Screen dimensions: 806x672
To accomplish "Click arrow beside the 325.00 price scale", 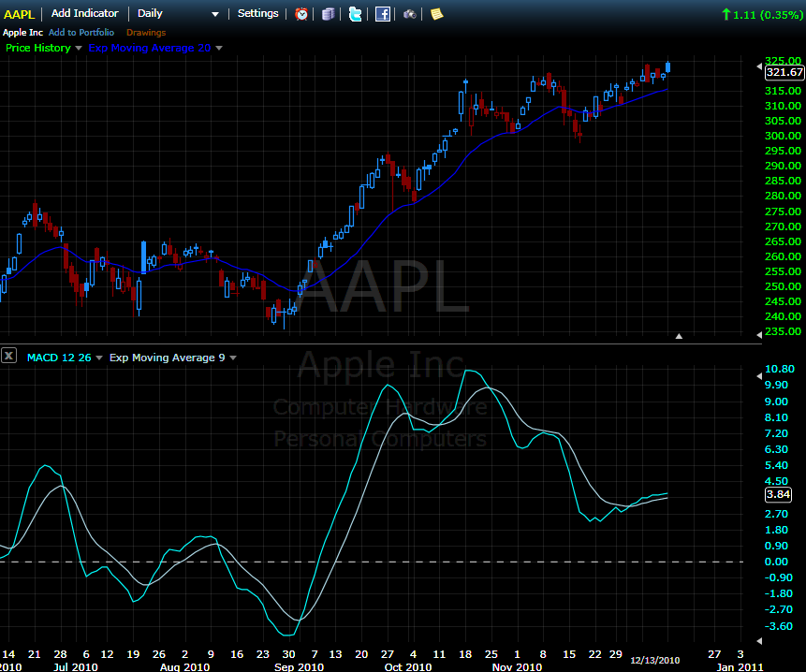I will pos(759,66).
